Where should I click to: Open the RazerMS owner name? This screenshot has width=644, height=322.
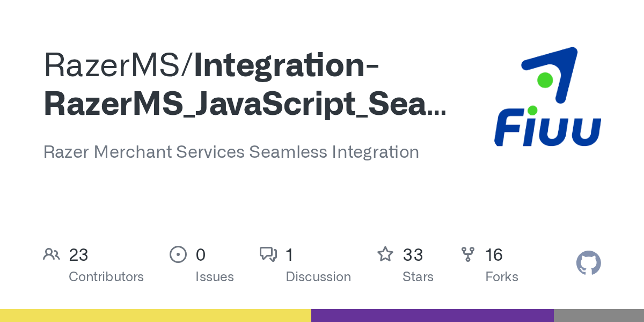click(x=113, y=65)
